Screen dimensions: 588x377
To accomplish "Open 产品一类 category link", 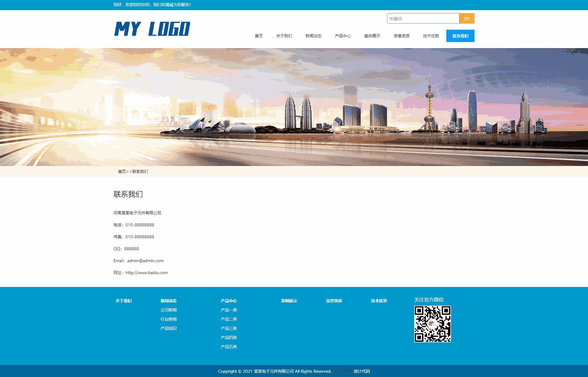I will click(229, 310).
